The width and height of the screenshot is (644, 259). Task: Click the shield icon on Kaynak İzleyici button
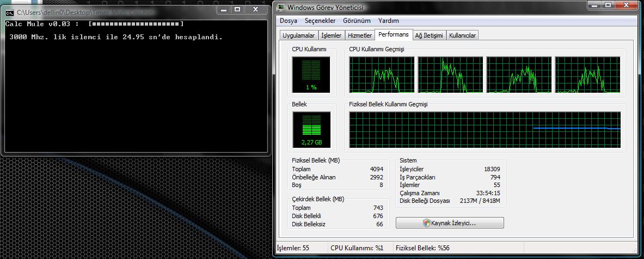pyautogui.click(x=426, y=223)
